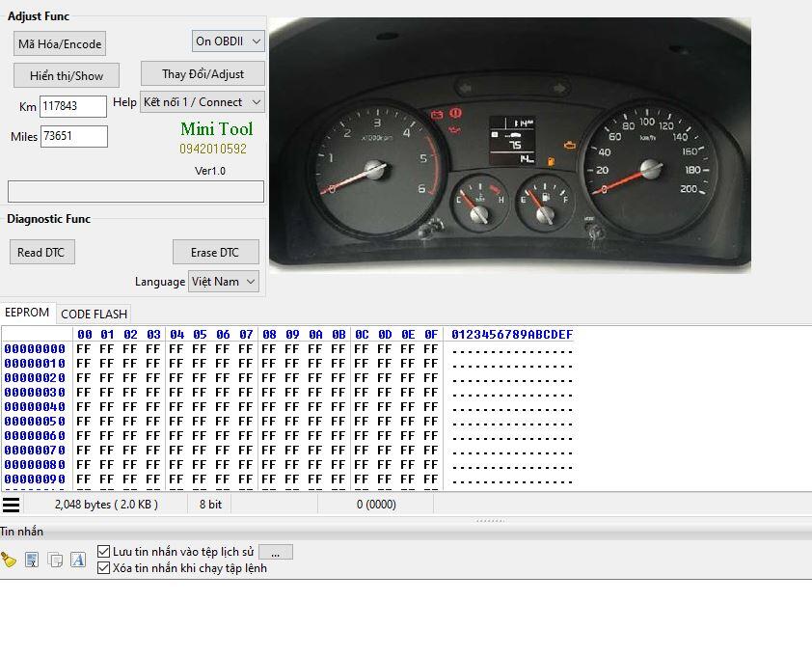Toggle 'Lưu tin nhắn vào tệp lịch sử' checkbox
This screenshot has height=657, width=812.
(104, 552)
